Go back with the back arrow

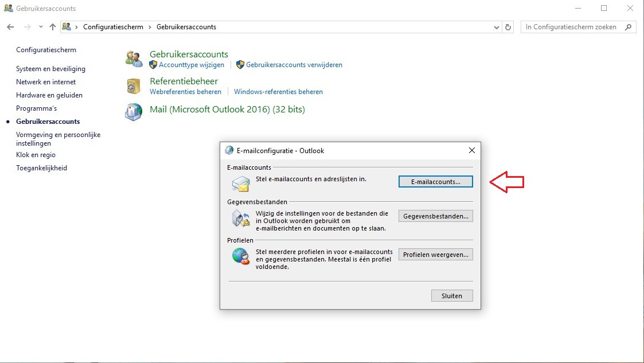pos(11,27)
